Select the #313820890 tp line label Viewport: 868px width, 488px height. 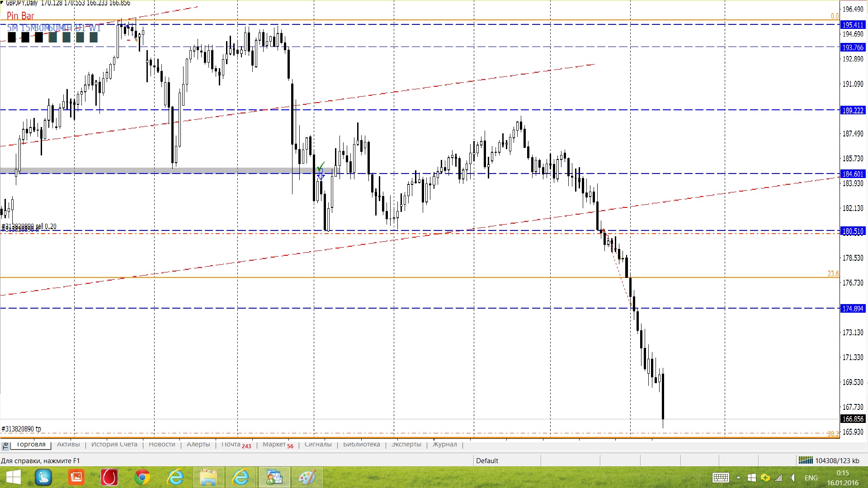point(21,428)
